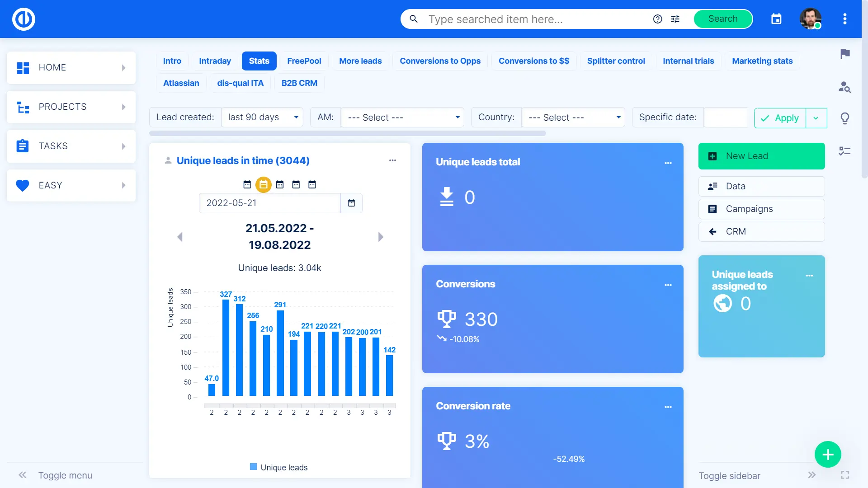868x488 pixels.
Task: Expand the Apply button dropdown arrow
Action: pos(816,118)
